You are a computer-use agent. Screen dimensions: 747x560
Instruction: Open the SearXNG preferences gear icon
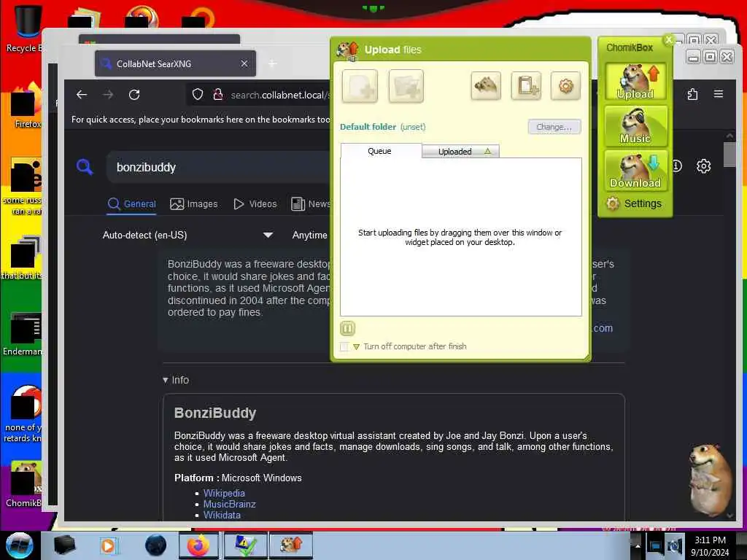click(x=704, y=166)
